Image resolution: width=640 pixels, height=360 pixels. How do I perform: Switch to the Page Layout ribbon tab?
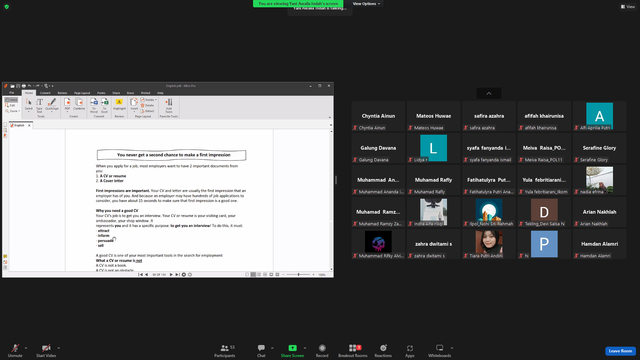(x=82, y=93)
